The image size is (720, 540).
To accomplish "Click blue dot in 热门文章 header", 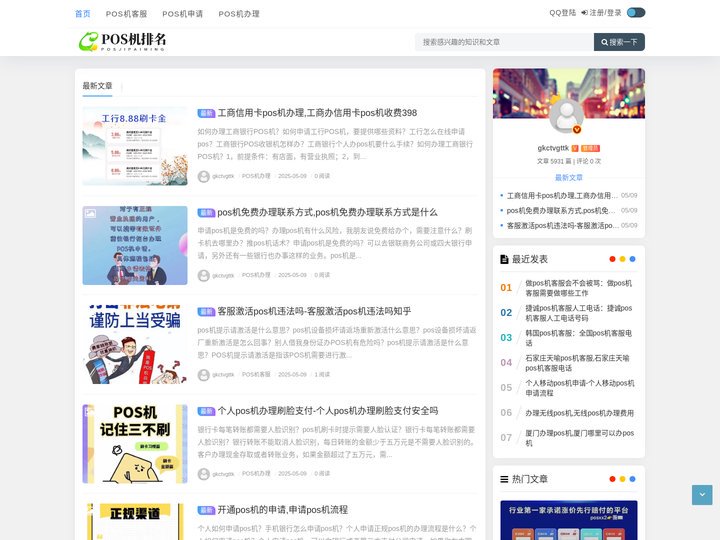I will pos(632,479).
